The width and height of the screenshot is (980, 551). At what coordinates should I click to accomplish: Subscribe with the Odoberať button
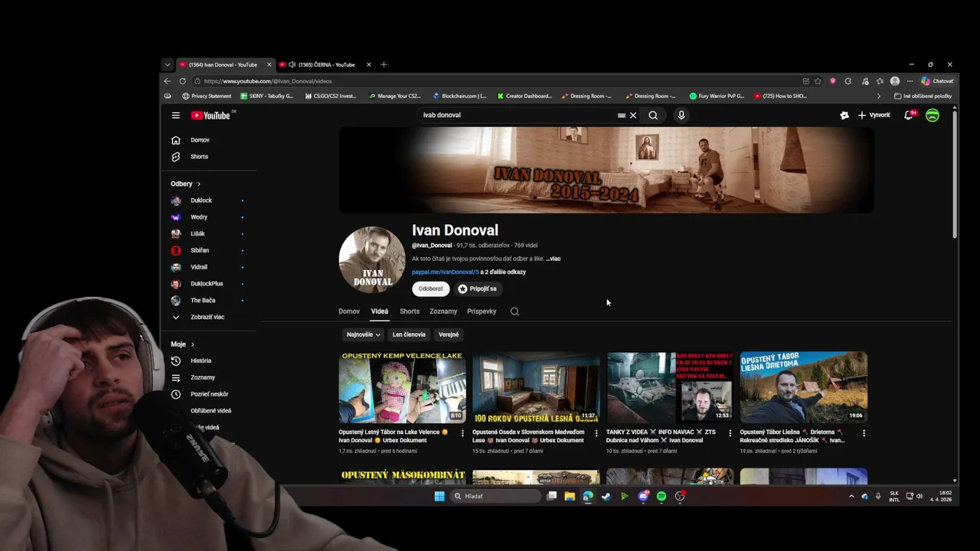click(x=430, y=289)
